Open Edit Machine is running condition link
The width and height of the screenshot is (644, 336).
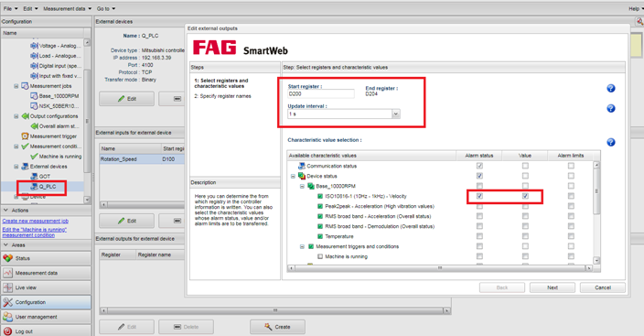tap(35, 233)
